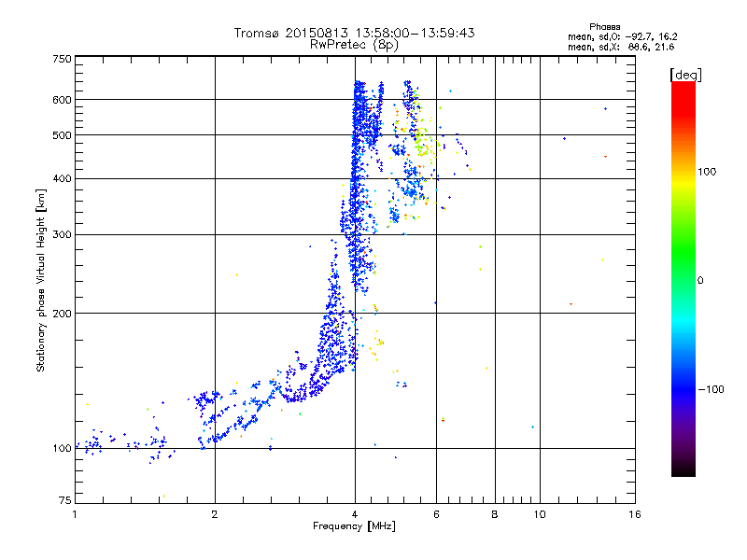Click the 'Stationary phase Virtual Height [km]' axis title
This screenshot has height=560, width=747.
click(41, 280)
